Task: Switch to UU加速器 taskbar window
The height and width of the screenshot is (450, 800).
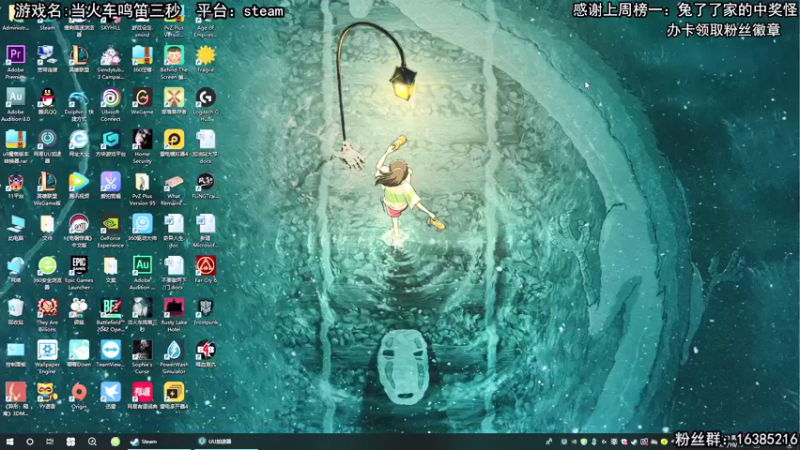Action: [226, 441]
